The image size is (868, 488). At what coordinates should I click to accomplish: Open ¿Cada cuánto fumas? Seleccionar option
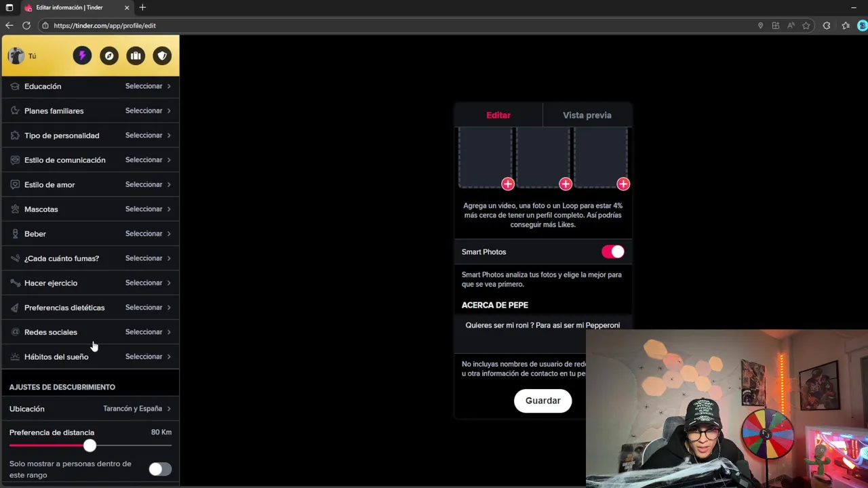coord(148,258)
